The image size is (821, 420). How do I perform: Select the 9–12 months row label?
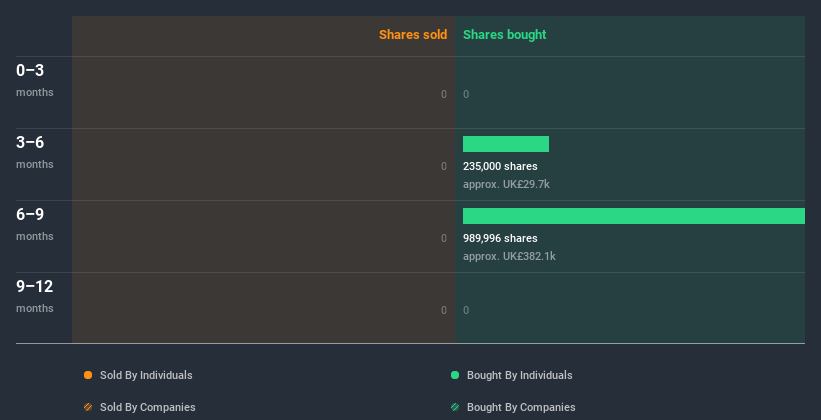coord(35,296)
